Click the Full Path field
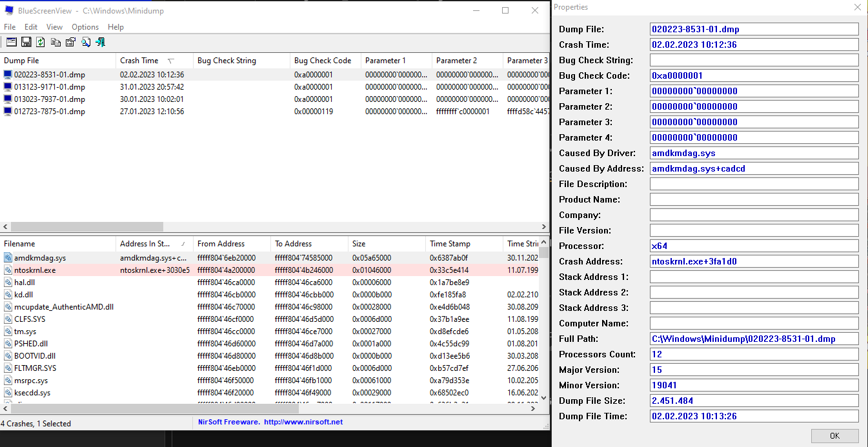Image resolution: width=868 pixels, height=447 pixels. (x=754, y=339)
